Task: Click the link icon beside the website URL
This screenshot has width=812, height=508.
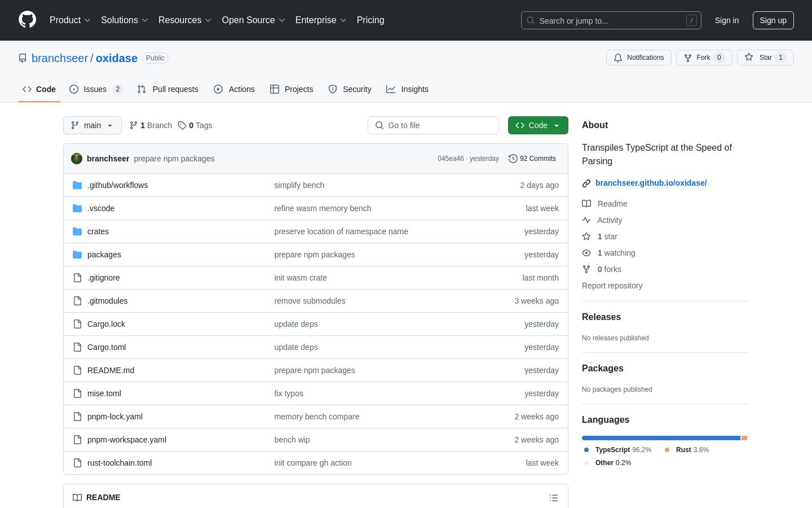Action: [x=586, y=183]
